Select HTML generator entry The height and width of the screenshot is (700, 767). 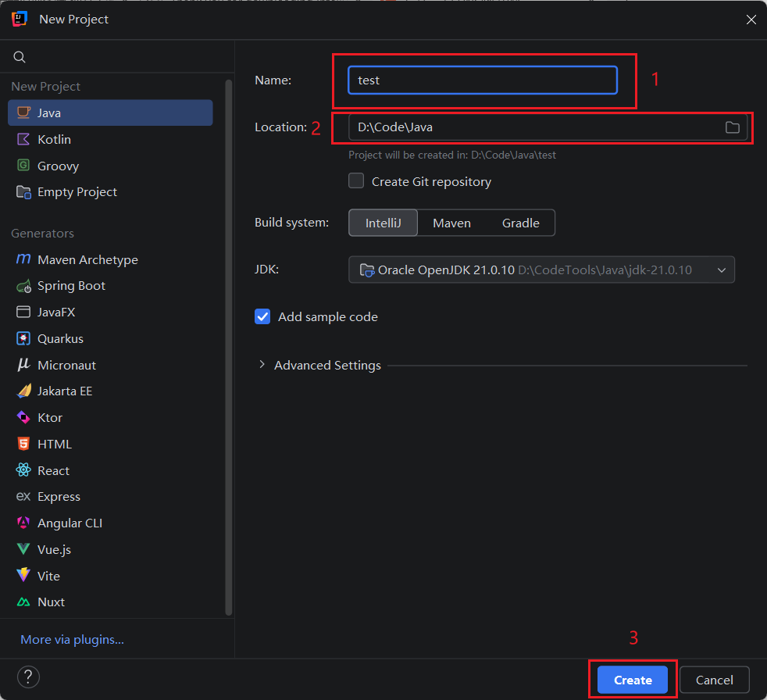(111, 445)
